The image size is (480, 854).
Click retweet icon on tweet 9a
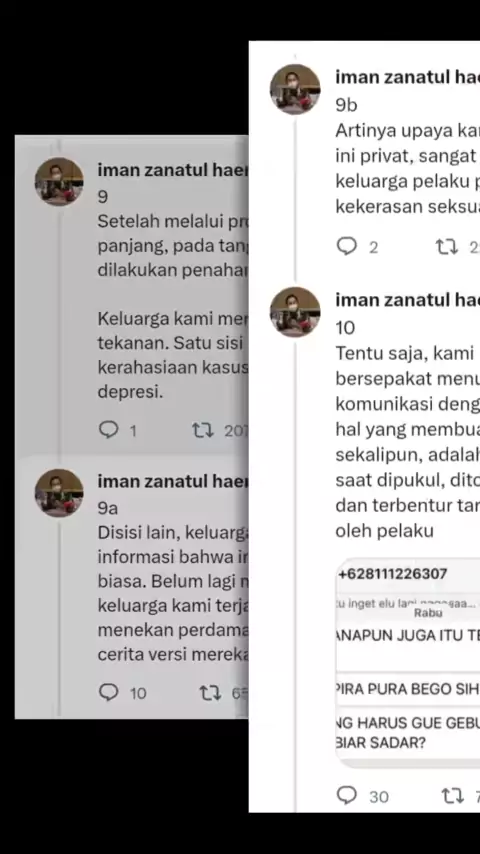210,693
